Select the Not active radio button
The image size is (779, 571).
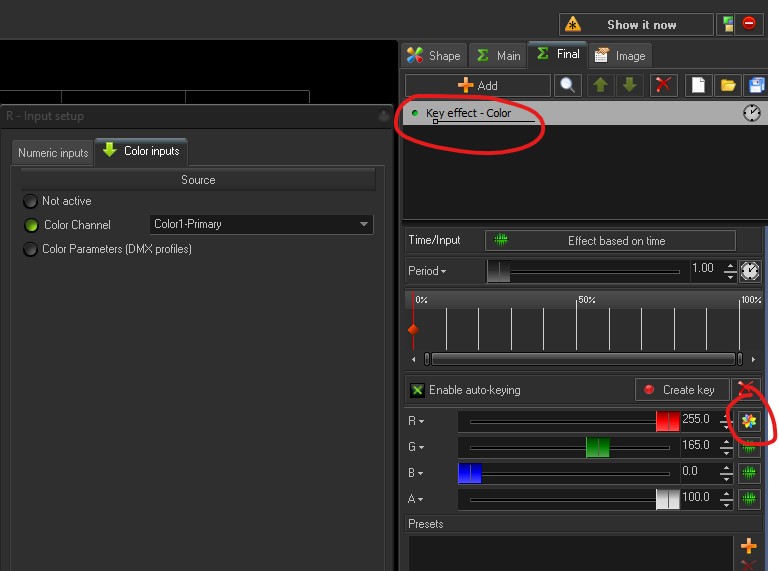[31, 201]
